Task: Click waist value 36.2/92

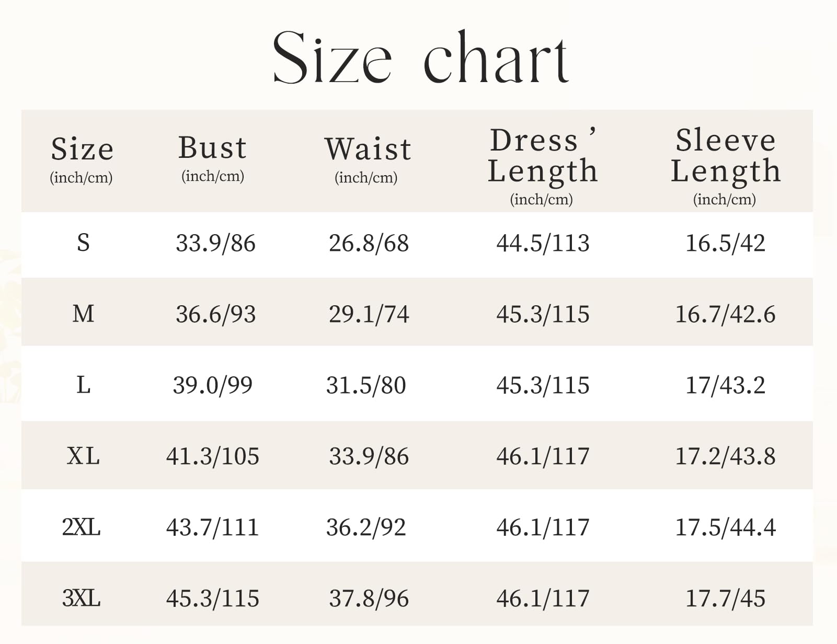Action: tap(366, 527)
